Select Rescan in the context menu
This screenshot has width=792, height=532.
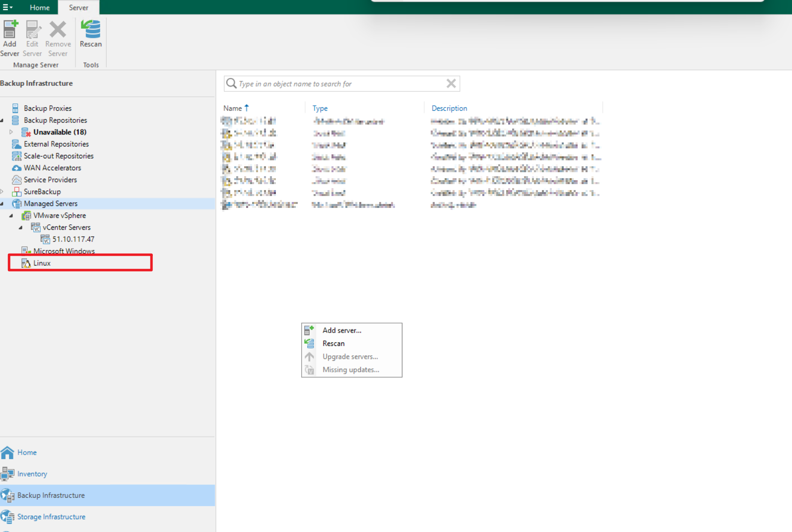(x=333, y=343)
